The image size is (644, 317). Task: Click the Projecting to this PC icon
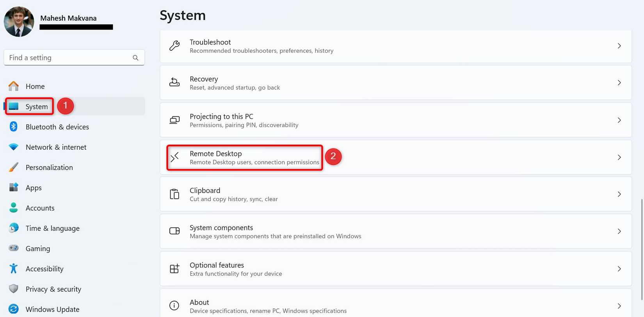pos(174,120)
